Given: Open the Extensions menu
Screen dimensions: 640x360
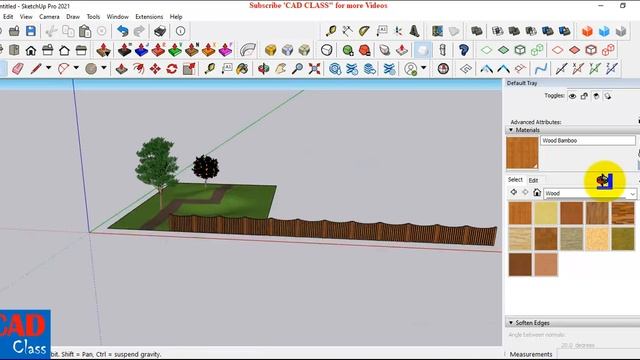Looking at the screenshot, I should click(149, 17).
